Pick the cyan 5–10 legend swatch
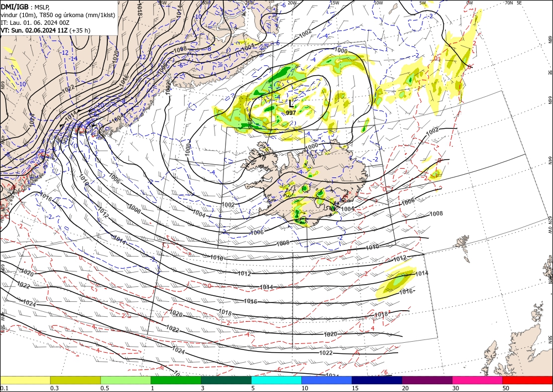The width and height of the screenshot is (553, 392). point(276,380)
